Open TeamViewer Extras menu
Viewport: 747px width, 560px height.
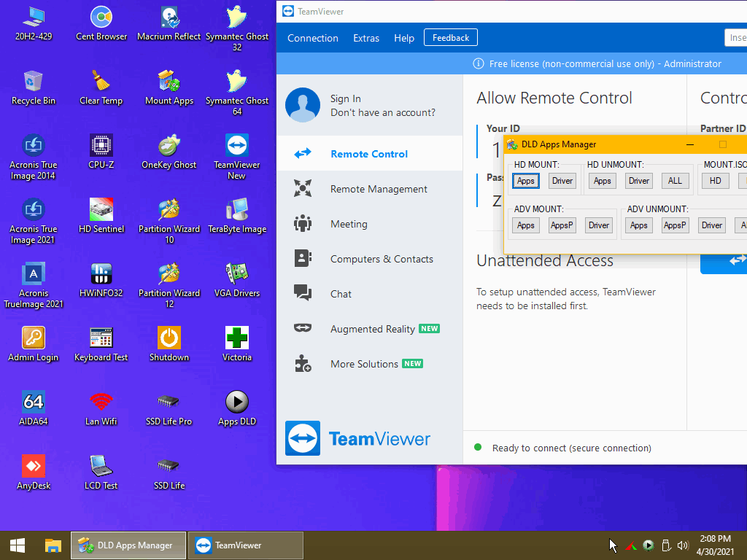click(x=366, y=38)
